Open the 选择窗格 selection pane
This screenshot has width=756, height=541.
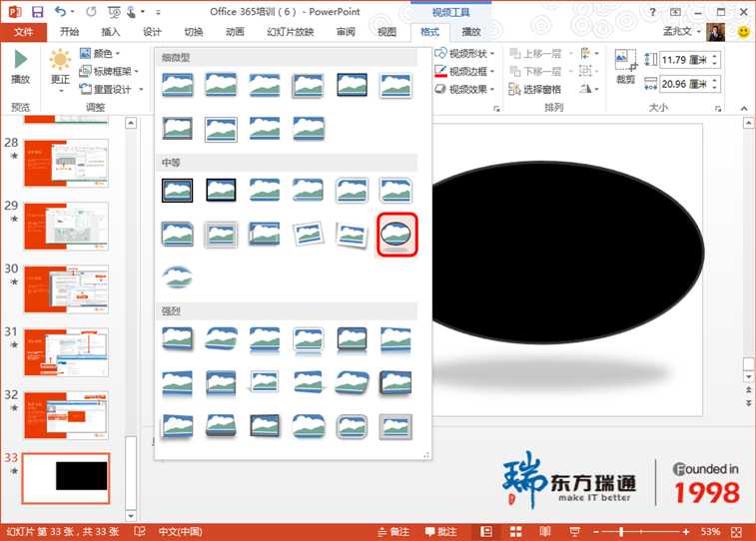point(535,89)
